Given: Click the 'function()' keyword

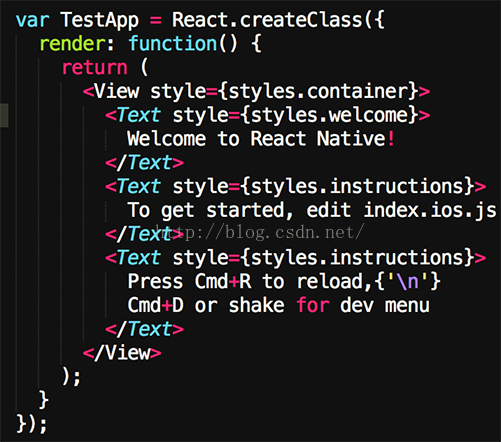Looking at the screenshot, I should pos(183,44).
